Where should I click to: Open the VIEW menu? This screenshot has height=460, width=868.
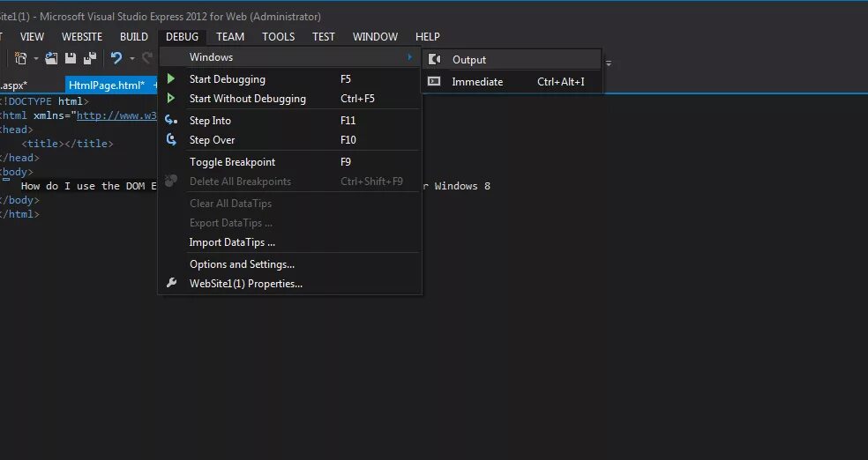32,36
